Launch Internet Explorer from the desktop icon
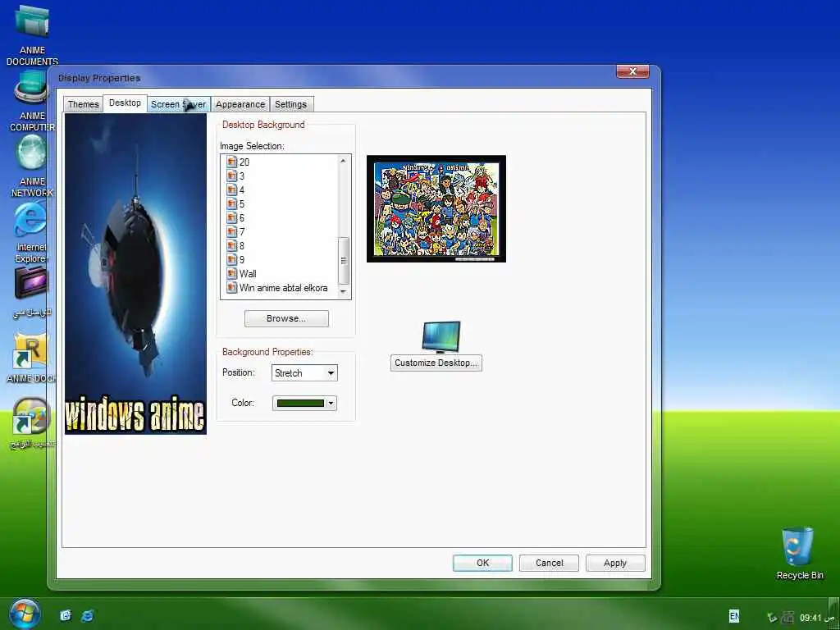 pos(30,218)
